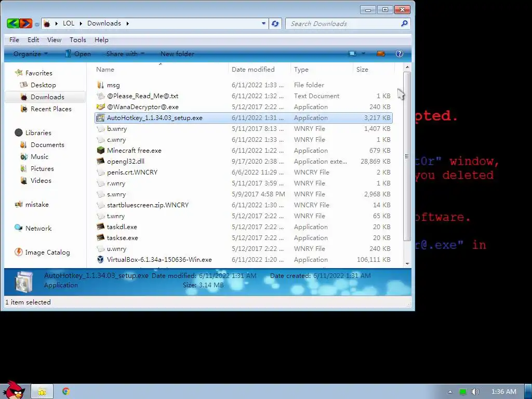Select Favorites in navigation pane
This screenshot has height=399, width=532.
[x=38, y=73]
